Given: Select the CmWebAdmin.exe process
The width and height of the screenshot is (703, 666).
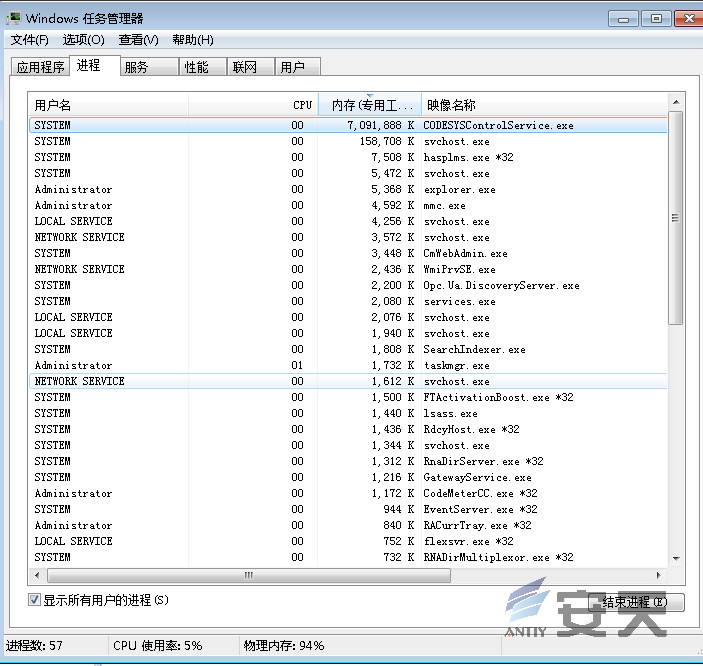Looking at the screenshot, I should click(348, 253).
